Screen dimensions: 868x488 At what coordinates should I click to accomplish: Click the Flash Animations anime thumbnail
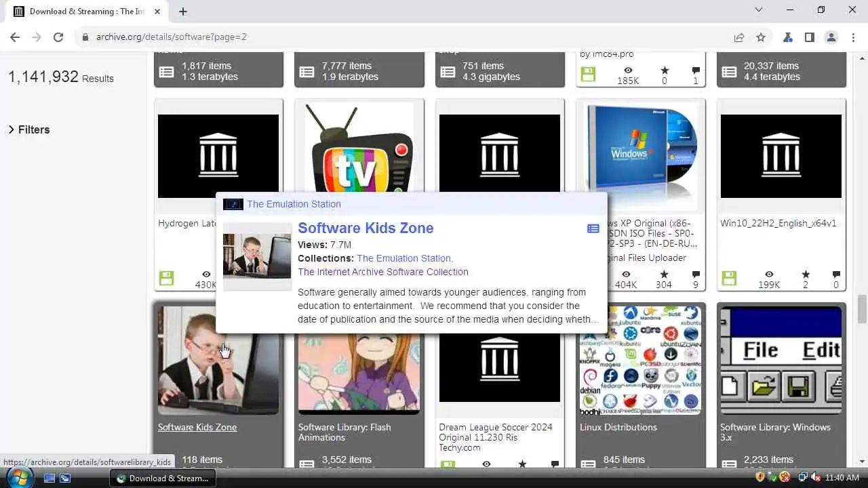click(x=359, y=373)
